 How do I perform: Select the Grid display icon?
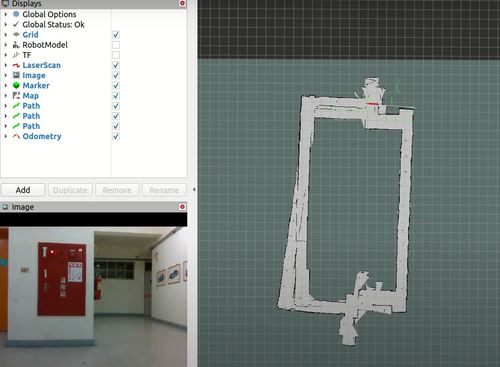(16, 35)
